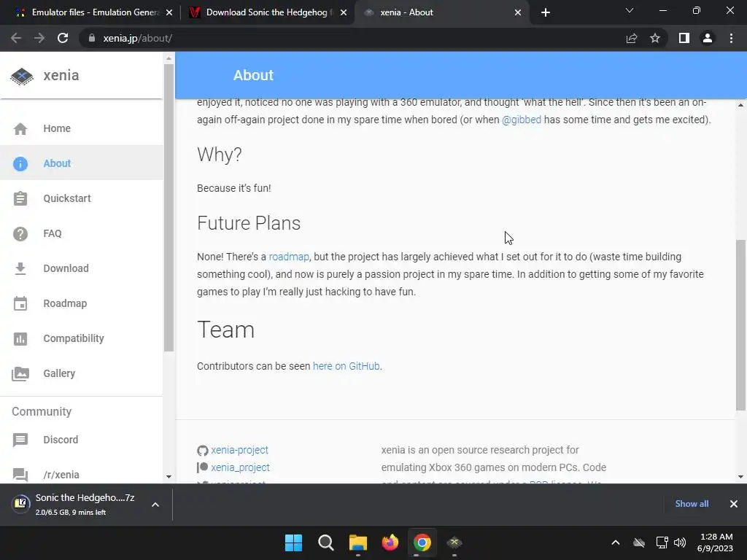Open the Compatibility menu item
747x560 pixels.
(82, 338)
